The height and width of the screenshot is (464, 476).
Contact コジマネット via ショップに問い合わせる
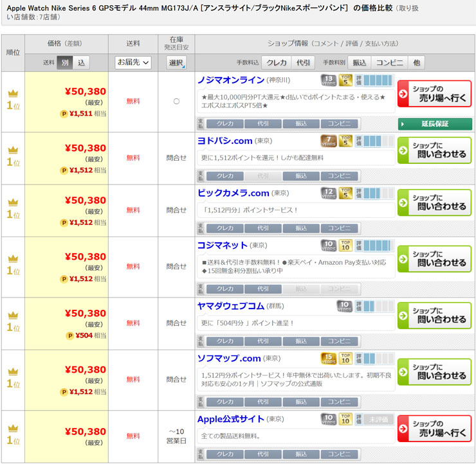[x=434, y=259]
